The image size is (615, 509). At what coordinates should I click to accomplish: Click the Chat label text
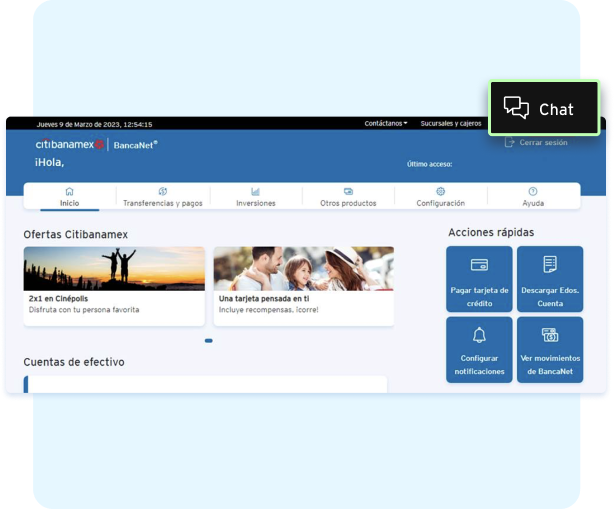556,109
